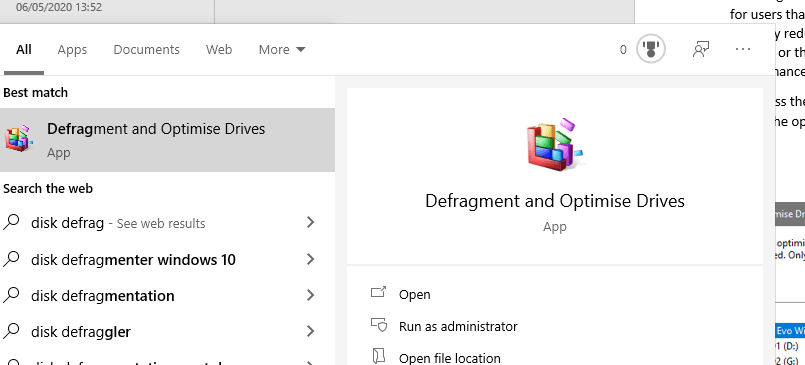Image resolution: width=805 pixels, height=365 pixels.
Task: Click the Defragment and Optimise Drives preview title
Action: pyautogui.click(x=555, y=201)
